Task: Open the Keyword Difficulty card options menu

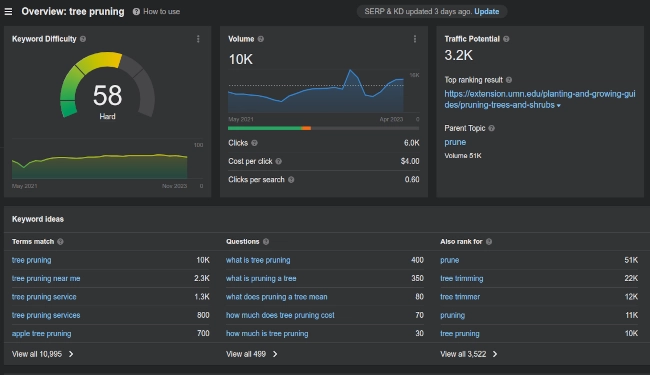Action: click(198, 39)
